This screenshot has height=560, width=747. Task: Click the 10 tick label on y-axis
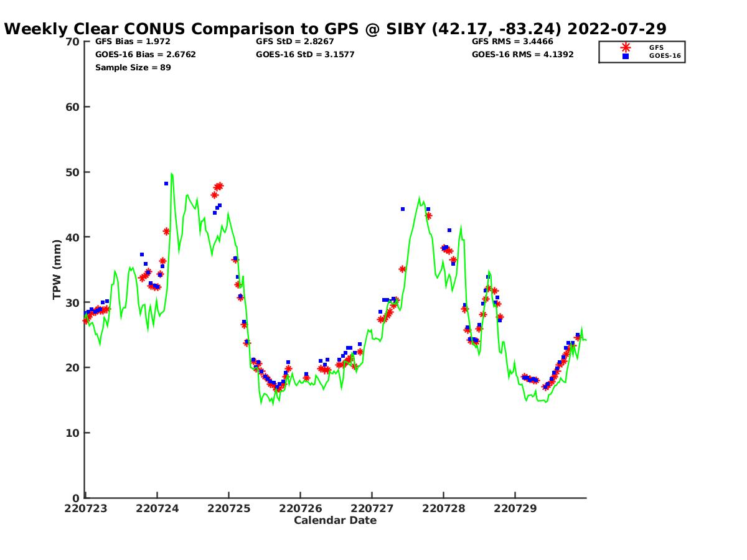click(x=72, y=433)
